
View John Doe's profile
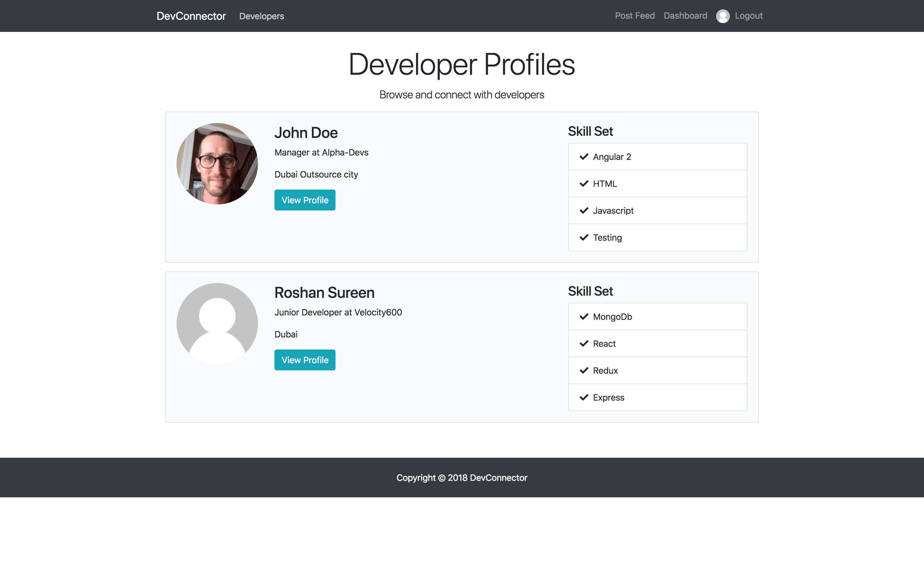click(x=305, y=200)
